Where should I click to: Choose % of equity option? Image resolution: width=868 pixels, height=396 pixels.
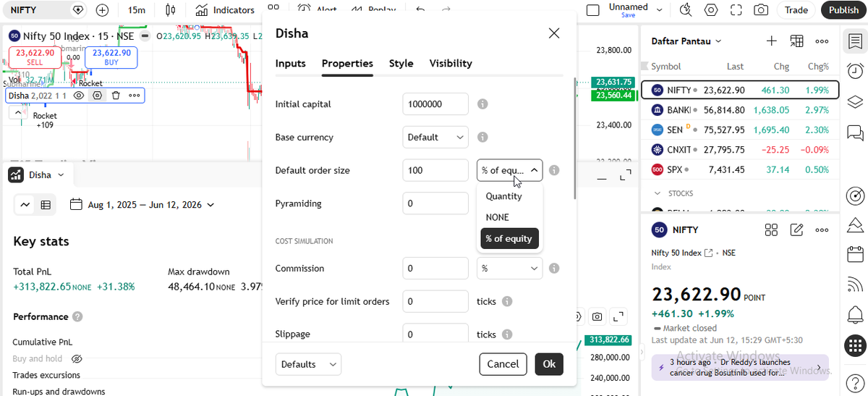[509, 238]
